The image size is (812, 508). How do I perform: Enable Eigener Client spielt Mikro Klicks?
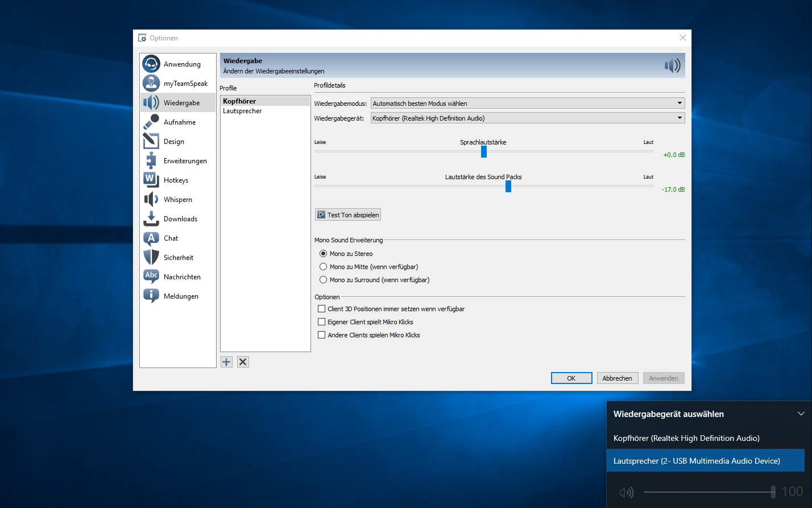click(321, 321)
